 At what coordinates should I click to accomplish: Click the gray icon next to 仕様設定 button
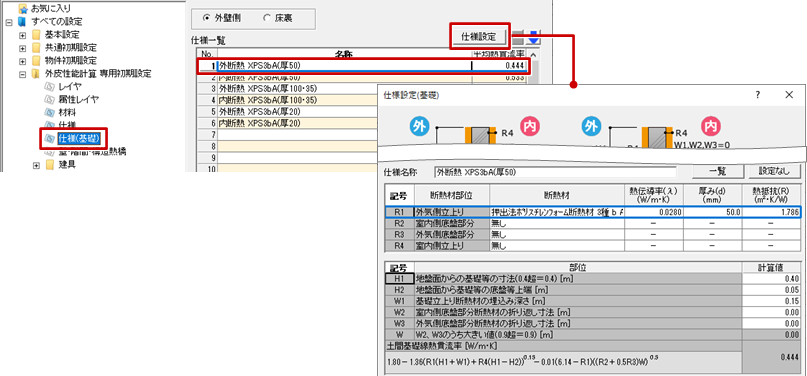(518, 38)
